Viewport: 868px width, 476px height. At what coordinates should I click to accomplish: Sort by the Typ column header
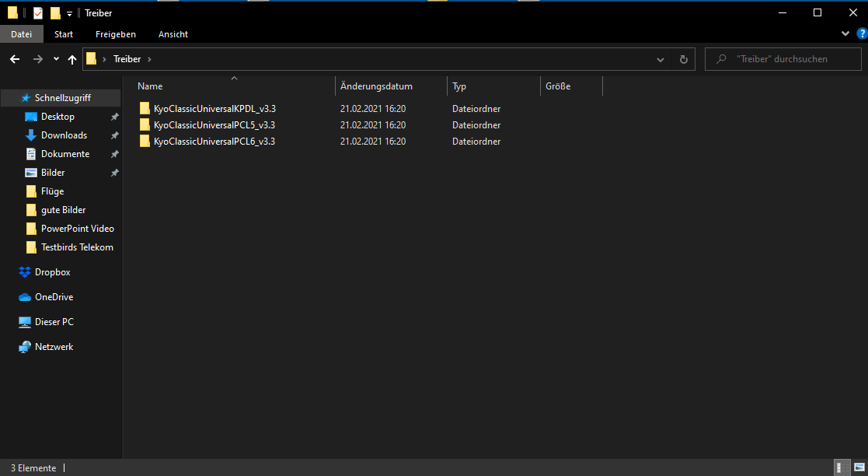coord(493,86)
